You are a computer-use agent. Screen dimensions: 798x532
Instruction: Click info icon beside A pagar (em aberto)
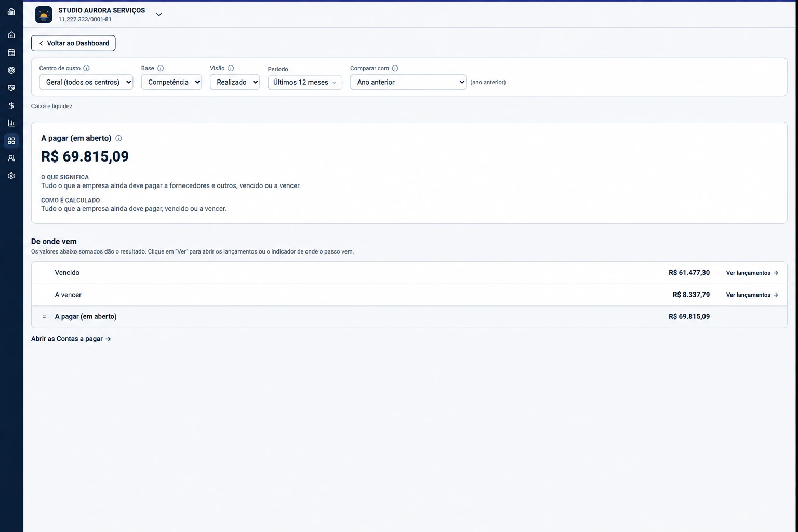tap(118, 138)
